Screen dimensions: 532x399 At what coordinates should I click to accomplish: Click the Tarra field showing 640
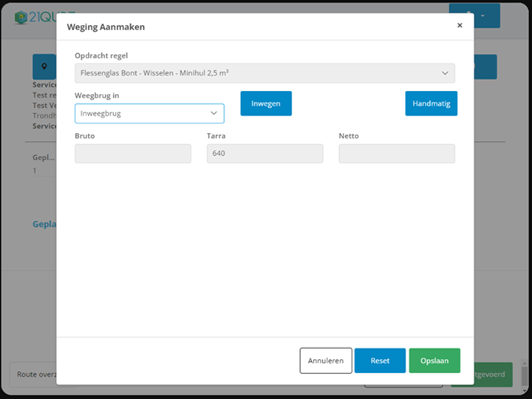coord(265,154)
